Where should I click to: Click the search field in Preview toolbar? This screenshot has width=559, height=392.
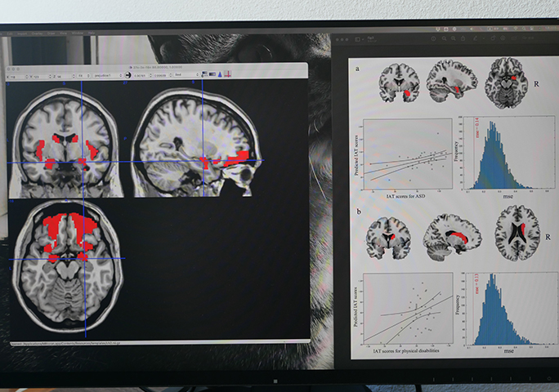coord(529,38)
